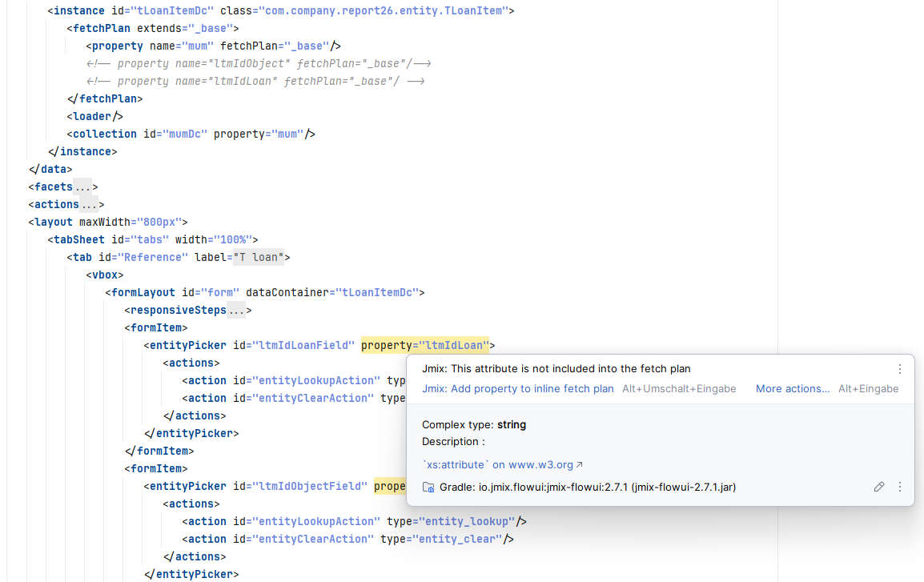Image resolution: width=924 pixels, height=582 pixels.
Task: Click the commented ltmIdObject property line
Action: click(x=259, y=64)
